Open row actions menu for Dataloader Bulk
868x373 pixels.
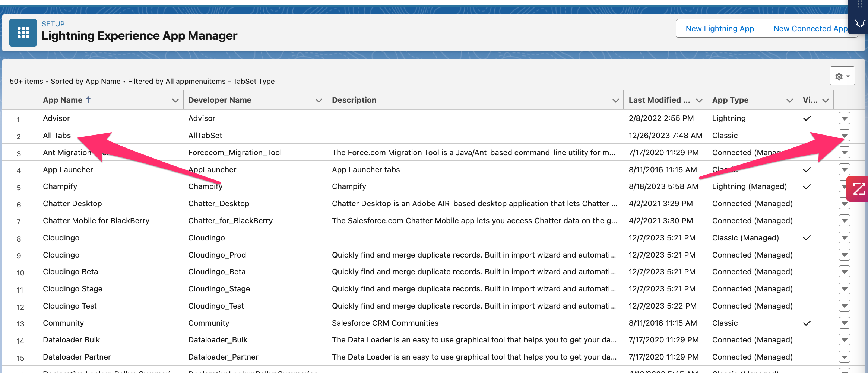[x=844, y=340]
